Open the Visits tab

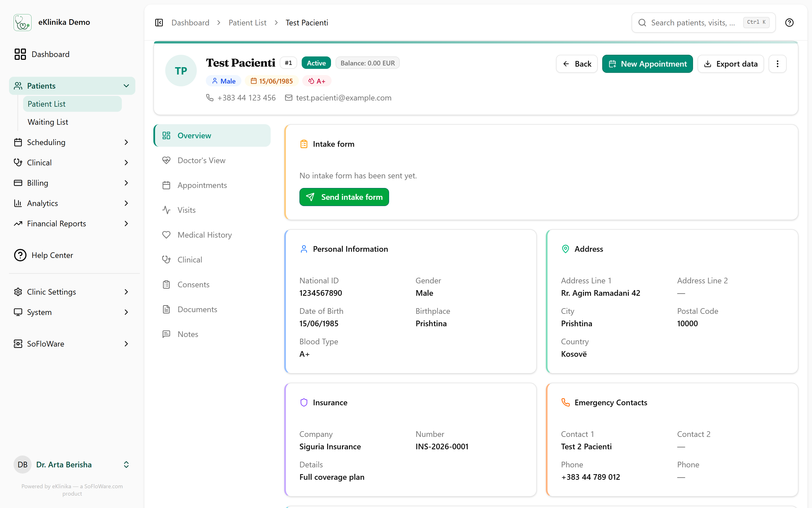point(212,210)
